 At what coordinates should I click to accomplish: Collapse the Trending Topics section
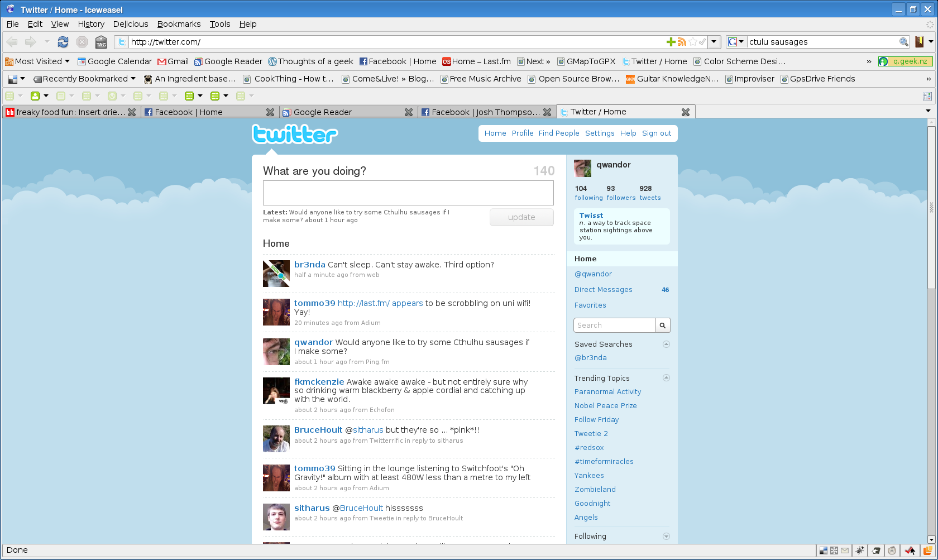coord(666,378)
